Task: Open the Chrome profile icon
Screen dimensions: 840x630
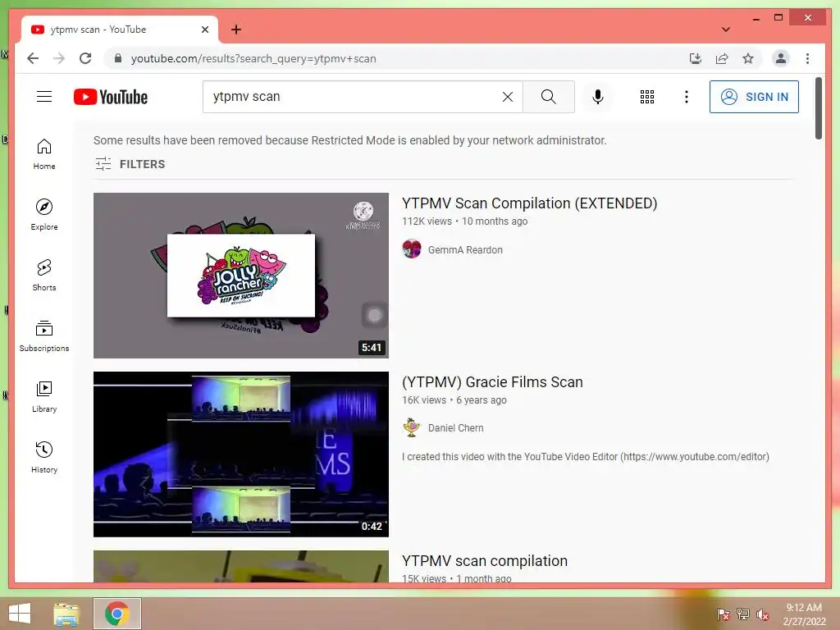Action: coord(781,58)
